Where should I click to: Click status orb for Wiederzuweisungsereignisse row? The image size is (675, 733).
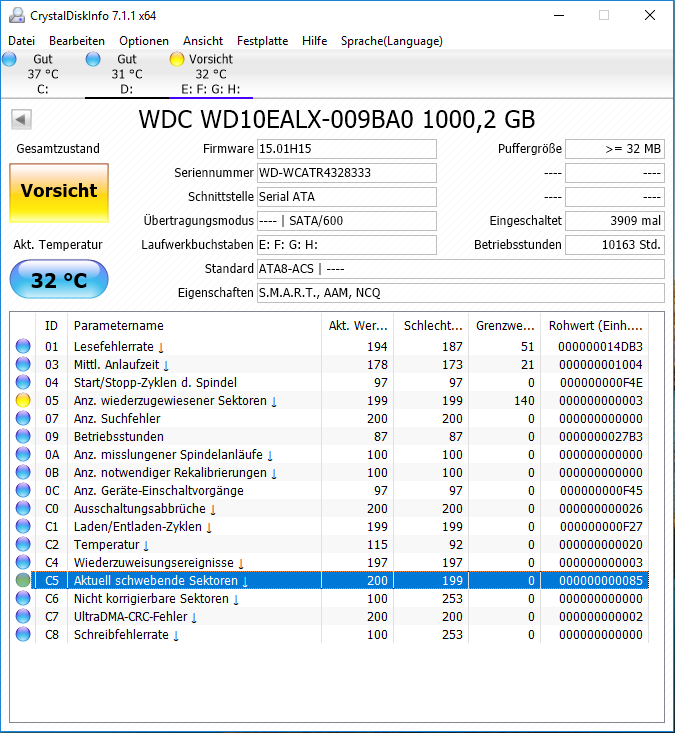23,562
